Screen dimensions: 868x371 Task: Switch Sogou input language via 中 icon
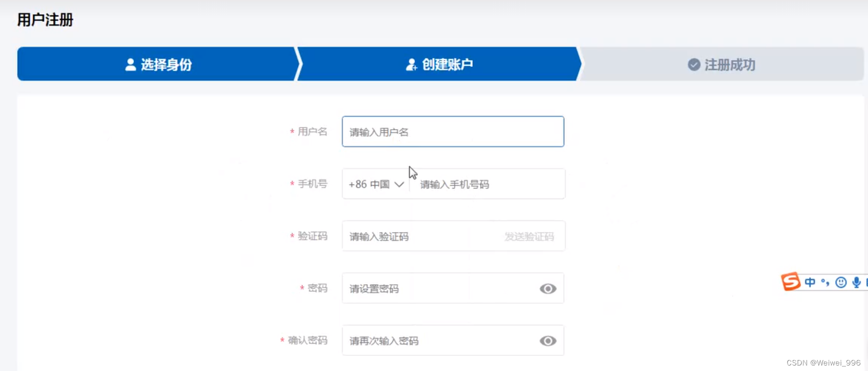point(810,282)
